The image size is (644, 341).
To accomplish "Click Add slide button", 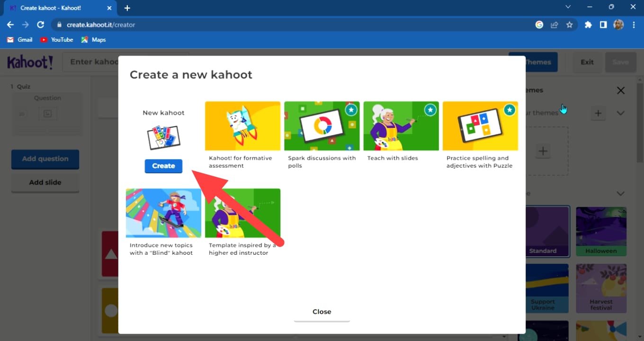I will click(x=45, y=182).
